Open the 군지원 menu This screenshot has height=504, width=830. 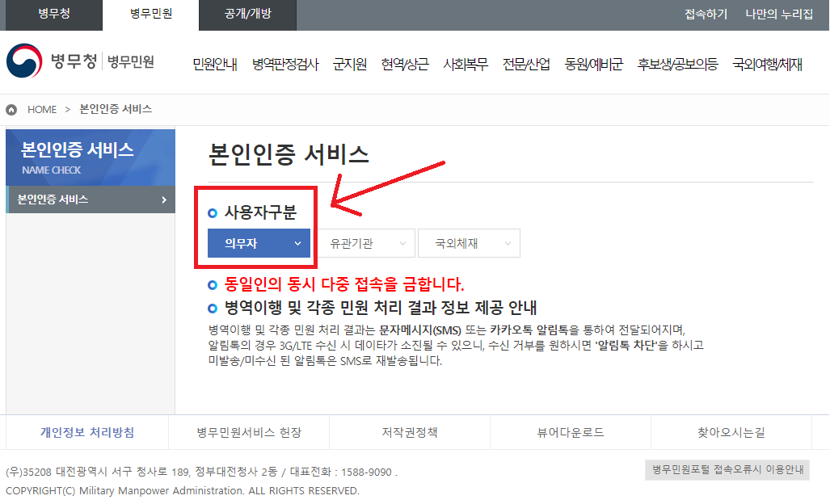pyautogui.click(x=349, y=65)
